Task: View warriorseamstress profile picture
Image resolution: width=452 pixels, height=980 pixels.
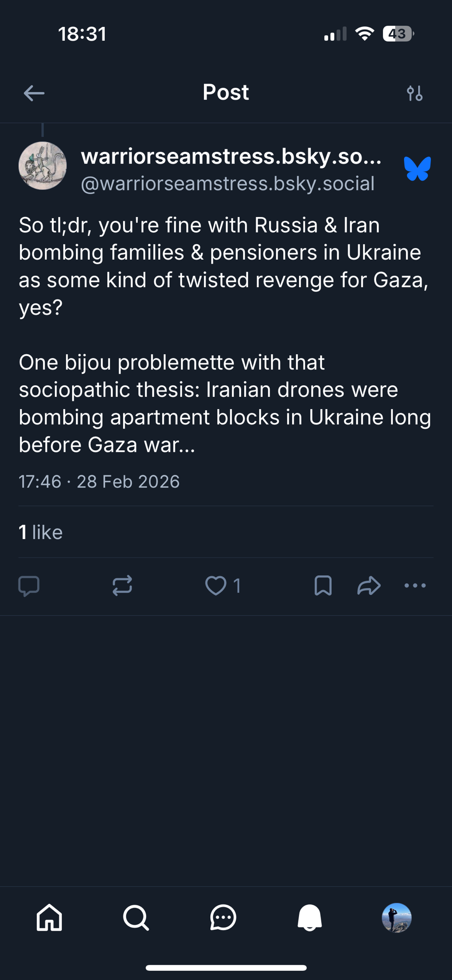Action: (x=43, y=166)
